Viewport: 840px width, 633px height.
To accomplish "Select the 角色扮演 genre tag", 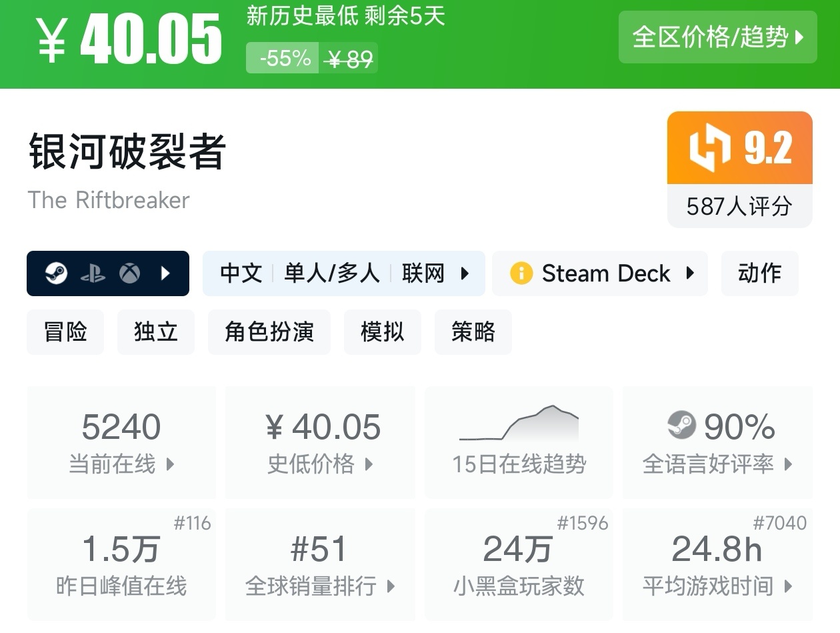I will 269,332.
